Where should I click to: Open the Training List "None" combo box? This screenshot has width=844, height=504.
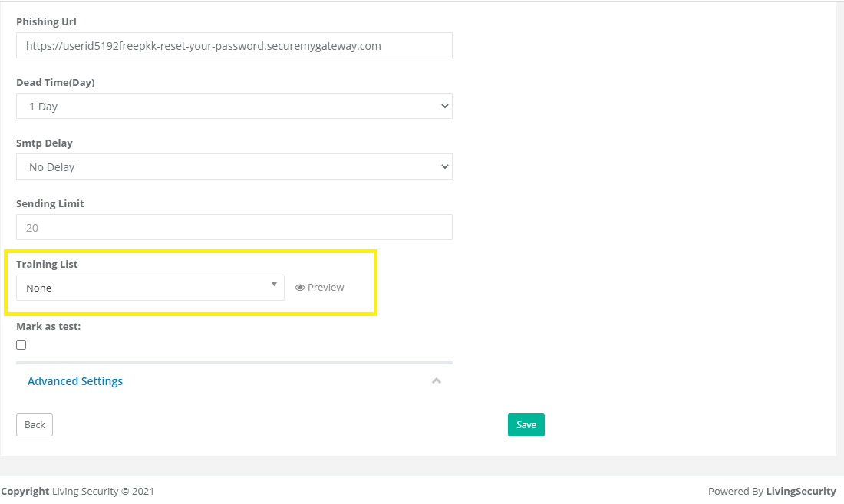point(150,288)
